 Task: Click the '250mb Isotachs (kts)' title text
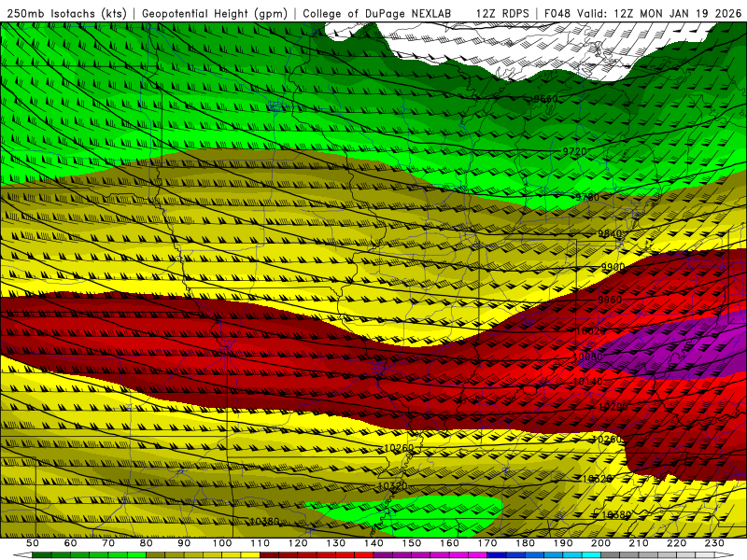67,13
